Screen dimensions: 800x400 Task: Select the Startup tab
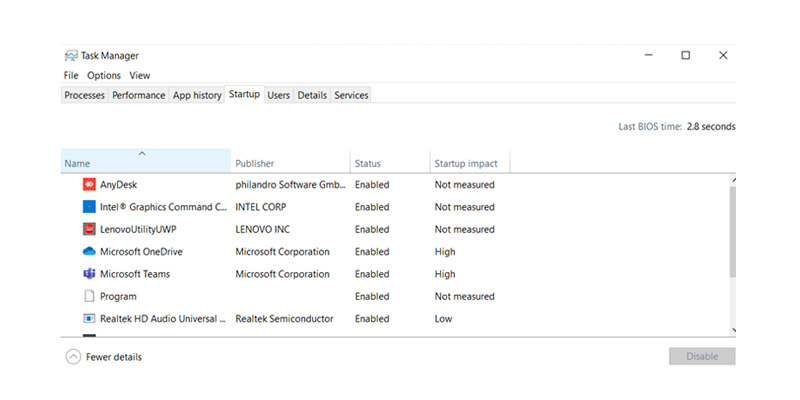point(244,94)
